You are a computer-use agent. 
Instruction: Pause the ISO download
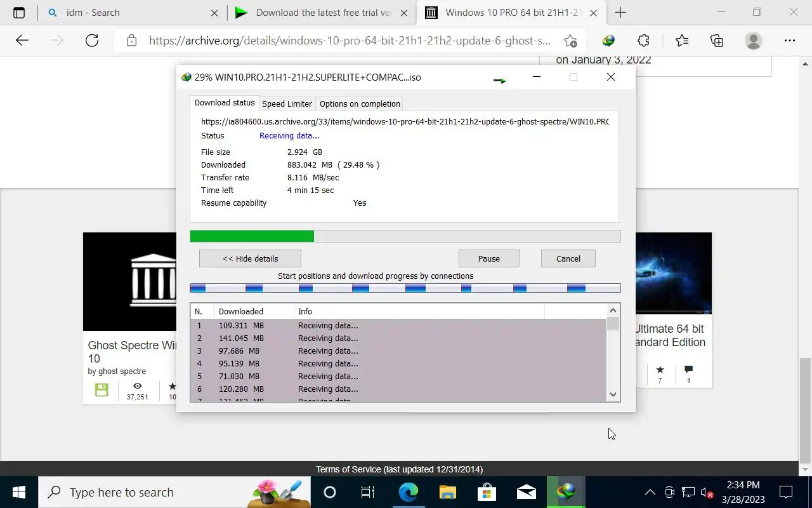(x=488, y=258)
